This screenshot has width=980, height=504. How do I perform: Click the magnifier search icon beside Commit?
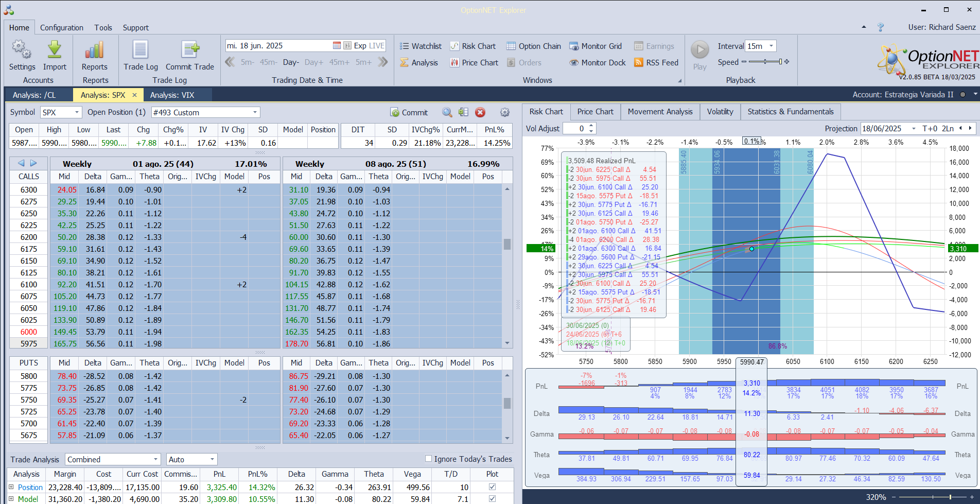coord(447,112)
